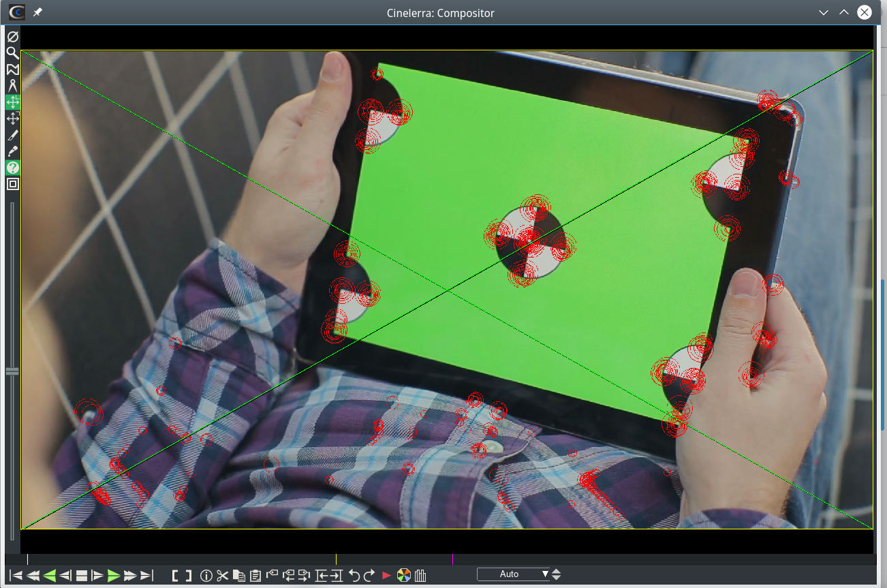Toggle the tool info question mark button
The height and width of the screenshot is (588, 887).
click(12, 168)
